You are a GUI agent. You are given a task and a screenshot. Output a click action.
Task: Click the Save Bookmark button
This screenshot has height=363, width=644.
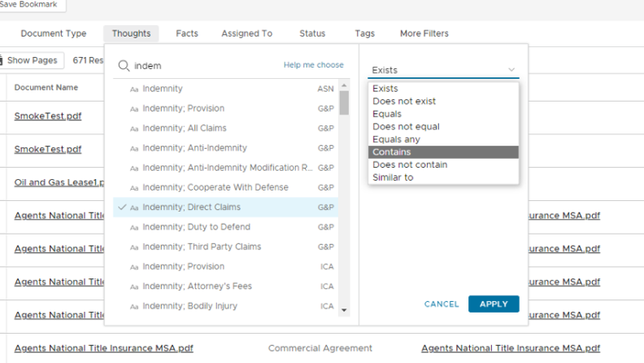[29, 5]
